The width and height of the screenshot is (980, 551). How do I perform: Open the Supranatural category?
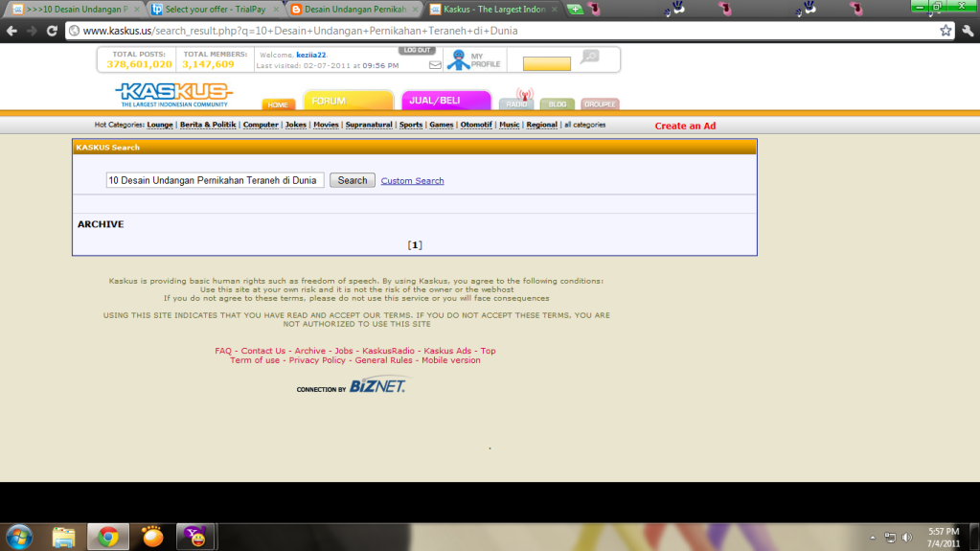369,126
